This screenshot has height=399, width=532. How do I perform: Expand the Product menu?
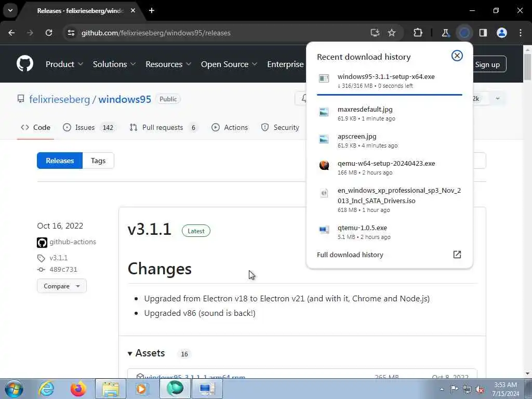[64, 64]
